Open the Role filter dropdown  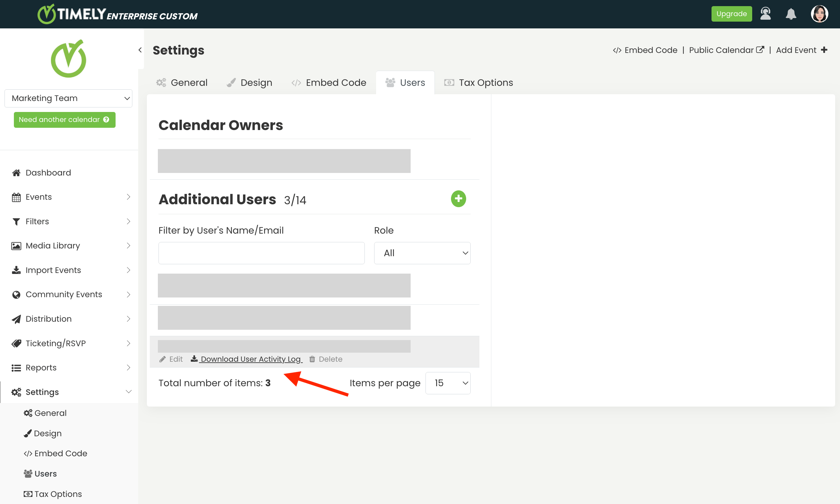[422, 253]
